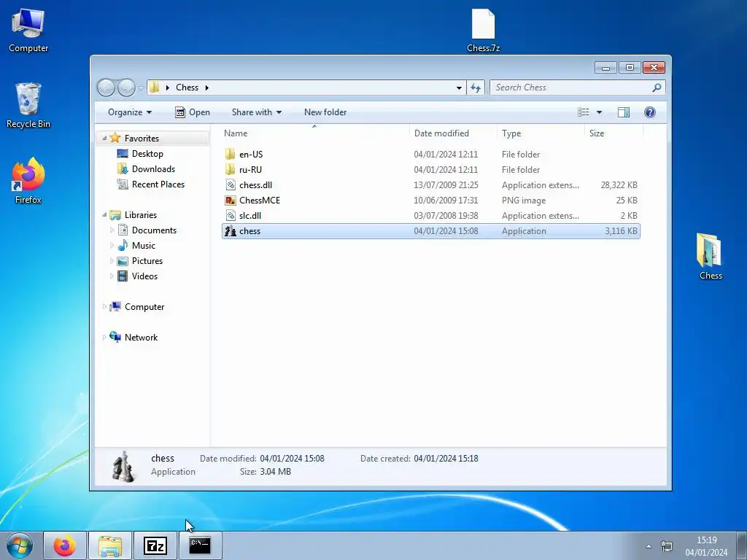Image resolution: width=747 pixels, height=560 pixels.
Task: Click the Start button orb
Action: click(20, 545)
